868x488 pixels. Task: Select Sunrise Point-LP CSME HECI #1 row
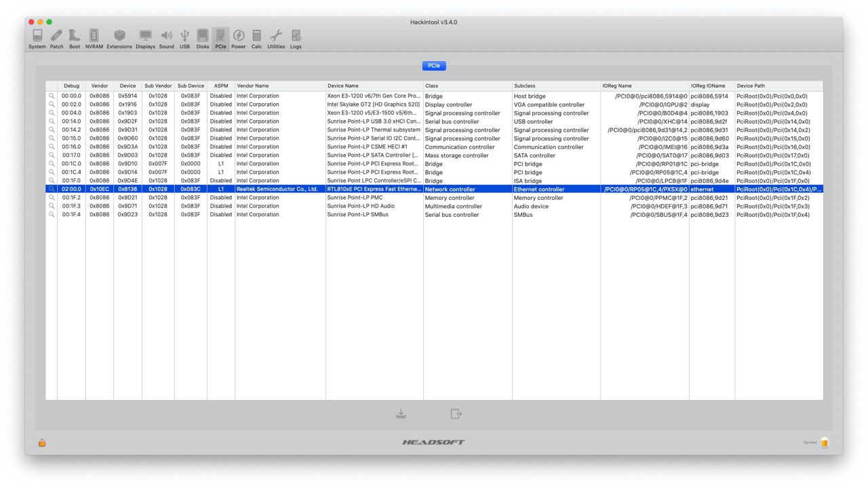click(434, 147)
